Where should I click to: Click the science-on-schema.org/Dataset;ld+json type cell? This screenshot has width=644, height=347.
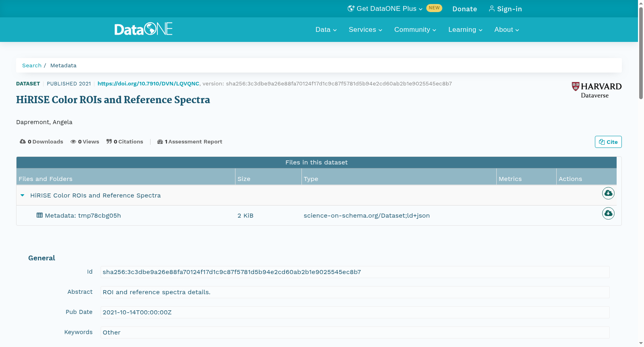(367, 215)
